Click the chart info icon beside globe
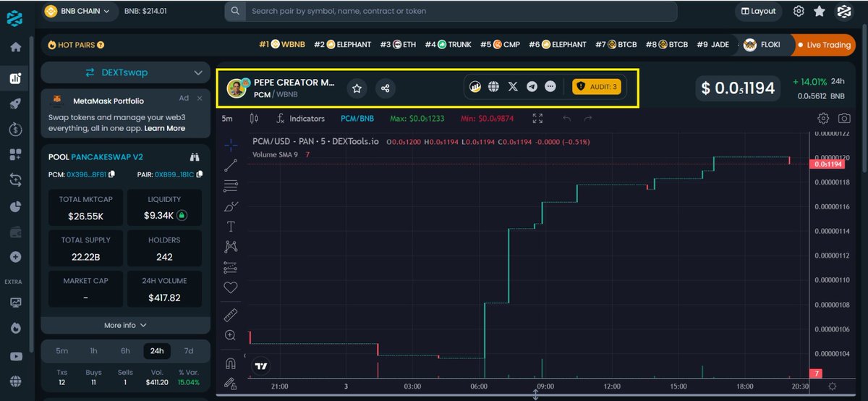Screen dimensions: 868x401 tap(475, 87)
